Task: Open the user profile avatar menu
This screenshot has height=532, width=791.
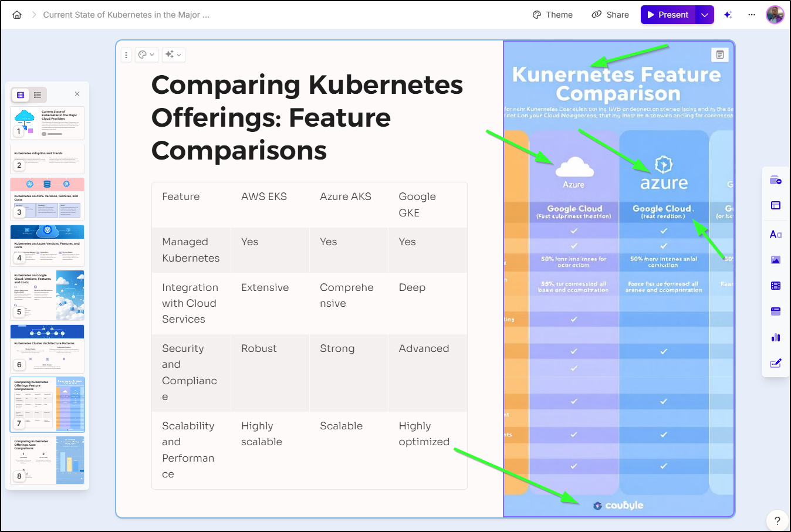Action: point(775,15)
